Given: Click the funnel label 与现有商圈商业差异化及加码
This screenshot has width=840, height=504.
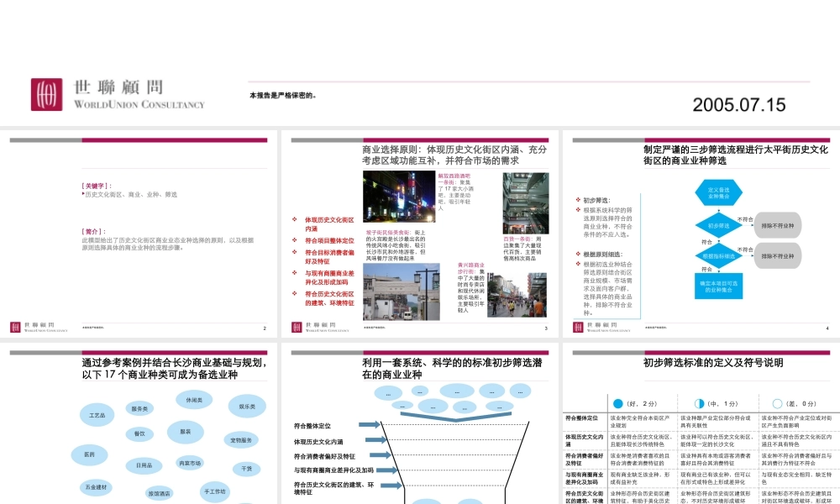Looking at the screenshot, I should pos(333,470).
